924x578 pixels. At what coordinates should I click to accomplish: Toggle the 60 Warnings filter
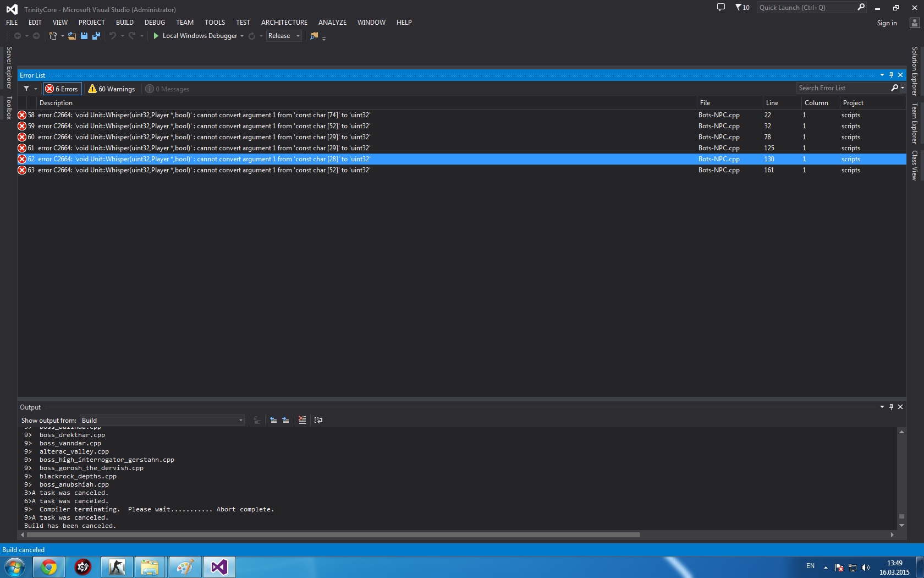point(112,89)
